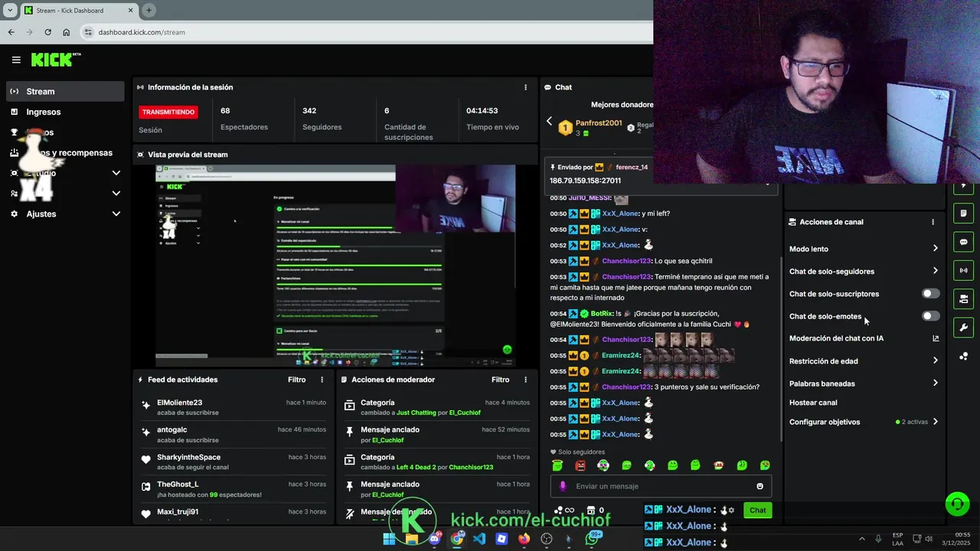Open Ajustes in left sidebar
Image resolution: width=980 pixels, height=551 pixels.
65,214
